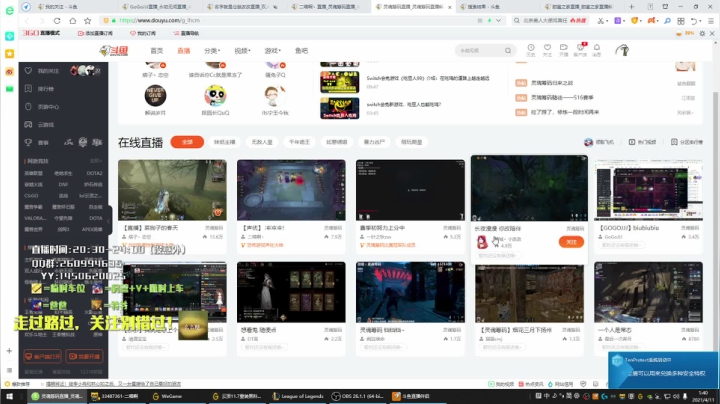Image resolution: width=720 pixels, height=404 pixels.
Task: Open the Douyu logo home link
Action: [x=114, y=50]
